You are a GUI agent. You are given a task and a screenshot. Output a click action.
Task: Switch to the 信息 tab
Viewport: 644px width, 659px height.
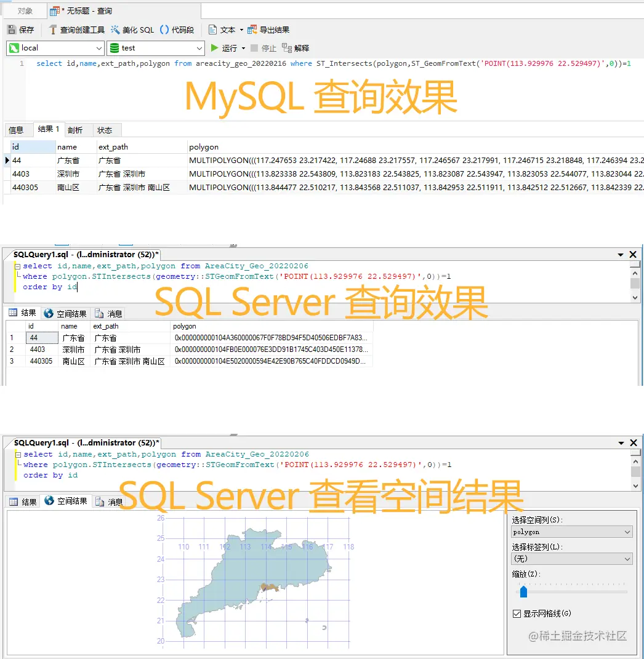(17, 130)
